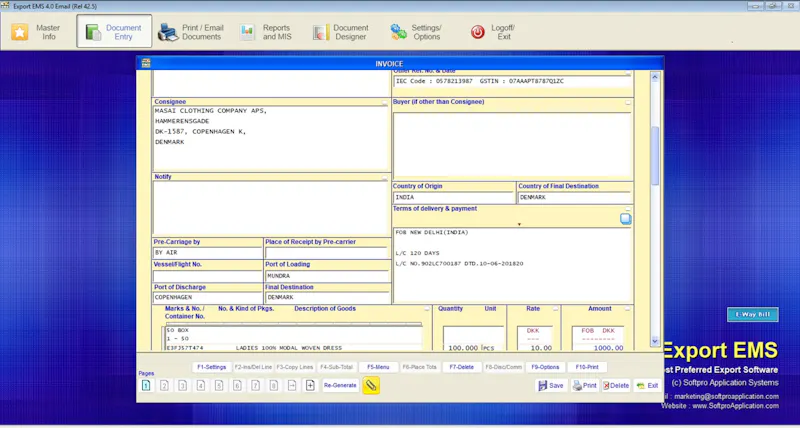The height and width of the screenshot is (428, 800).
Task: Open Print / Email Documents
Action: coord(190,32)
